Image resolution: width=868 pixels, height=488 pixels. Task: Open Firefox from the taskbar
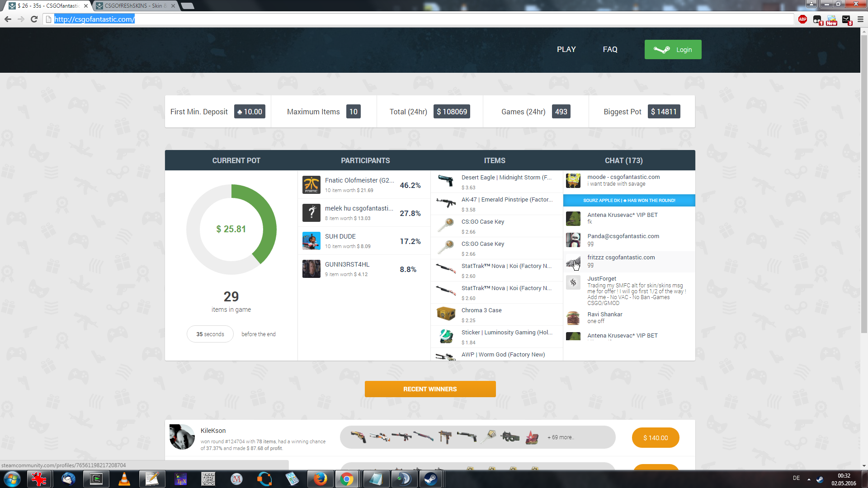(x=320, y=479)
